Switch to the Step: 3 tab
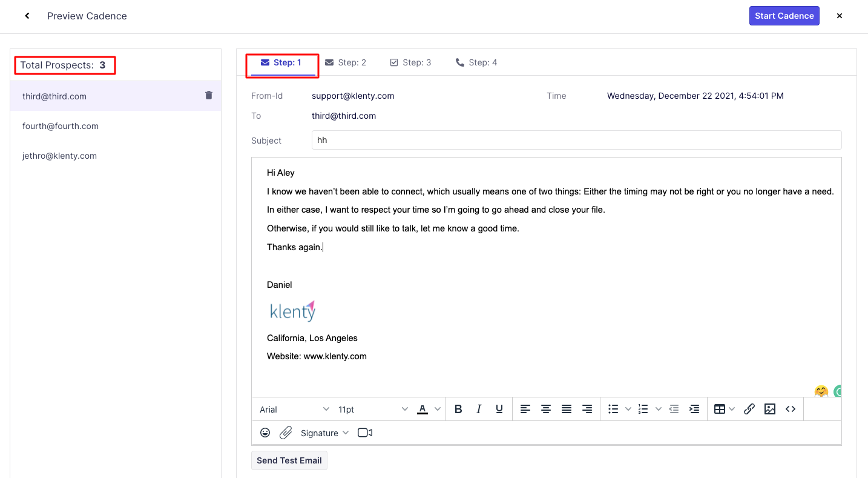 point(410,62)
